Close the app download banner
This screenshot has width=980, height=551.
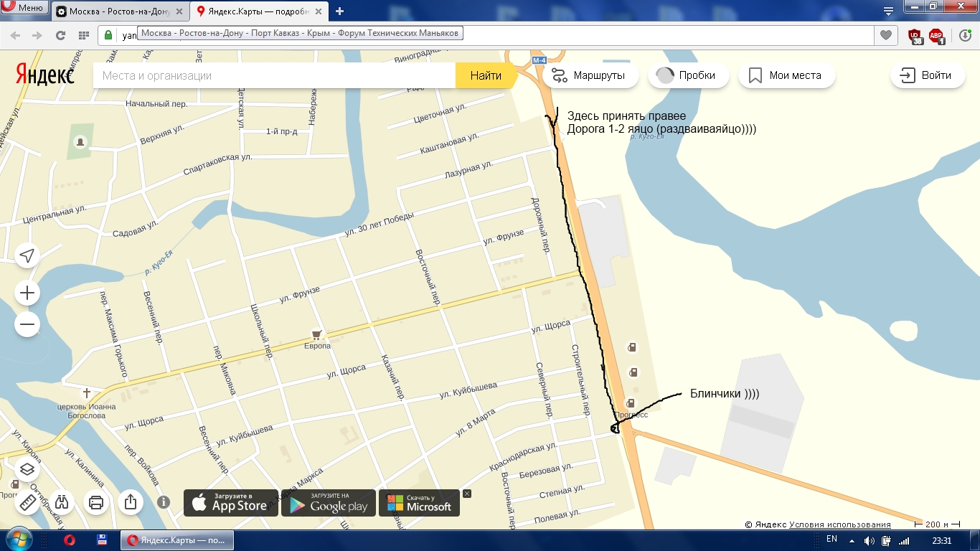(467, 494)
